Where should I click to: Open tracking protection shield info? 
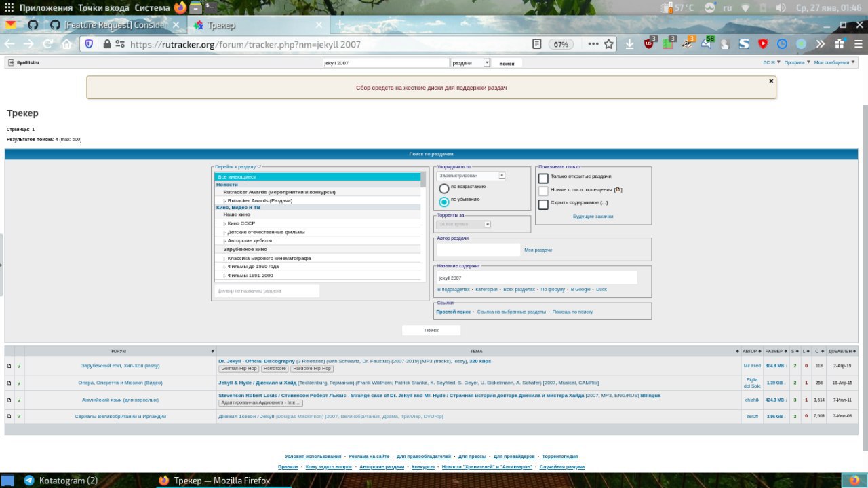89,44
